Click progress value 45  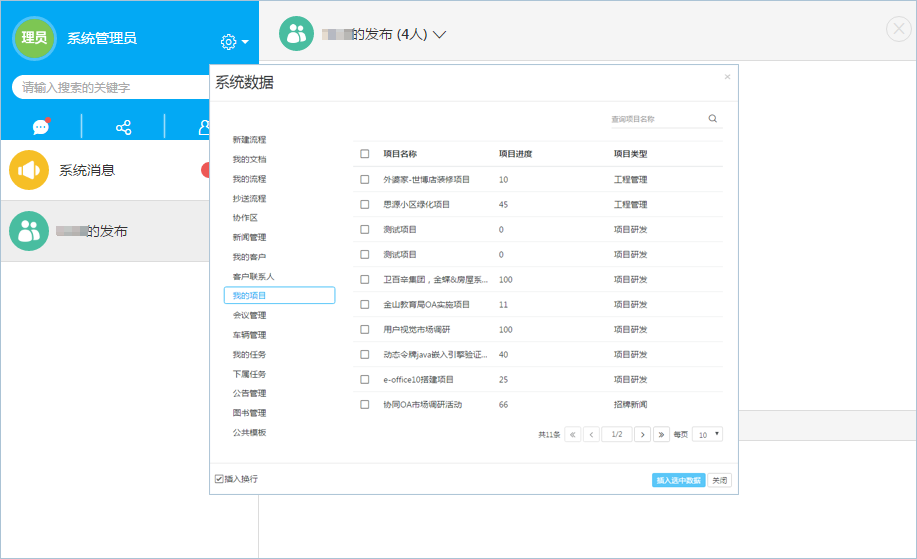pyautogui.click(x=504, y=205)
